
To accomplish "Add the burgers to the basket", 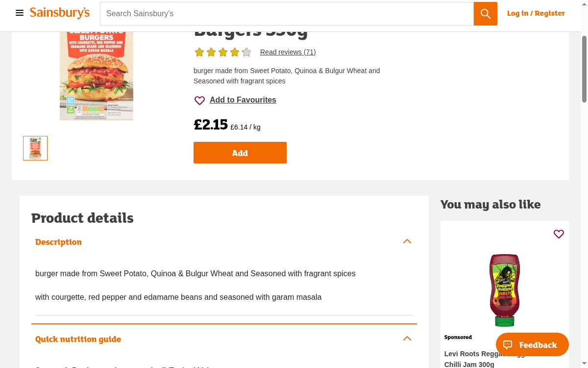I will point(240,153).
